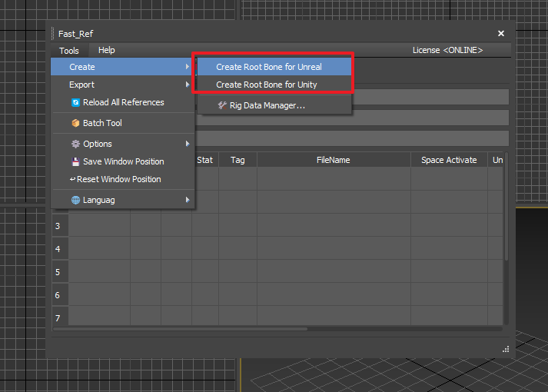Image resolution: width=548 pixels, height=392 pixels.
Task: Choose Create Root Bone for Unity
Action: (266, 85)
